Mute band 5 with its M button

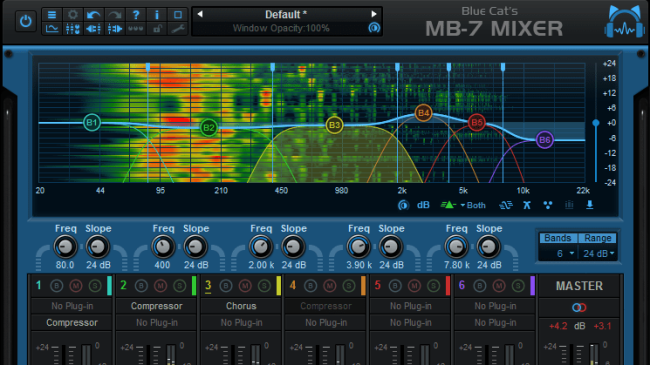click(x=414, y=286)
